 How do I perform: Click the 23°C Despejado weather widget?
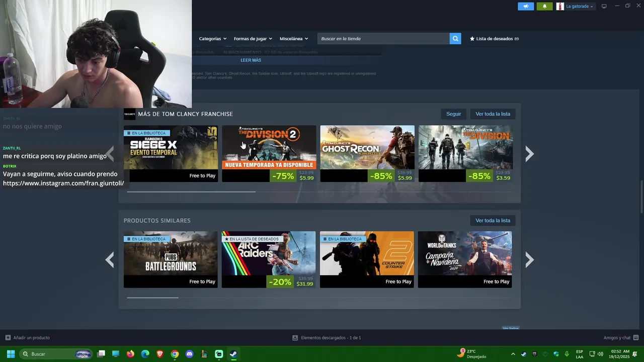pos(471,354)
